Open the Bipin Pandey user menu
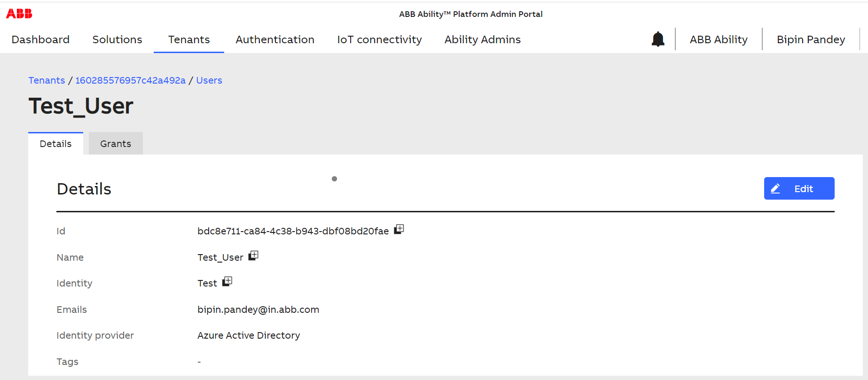The image size is (868, 380). point(811,39)
